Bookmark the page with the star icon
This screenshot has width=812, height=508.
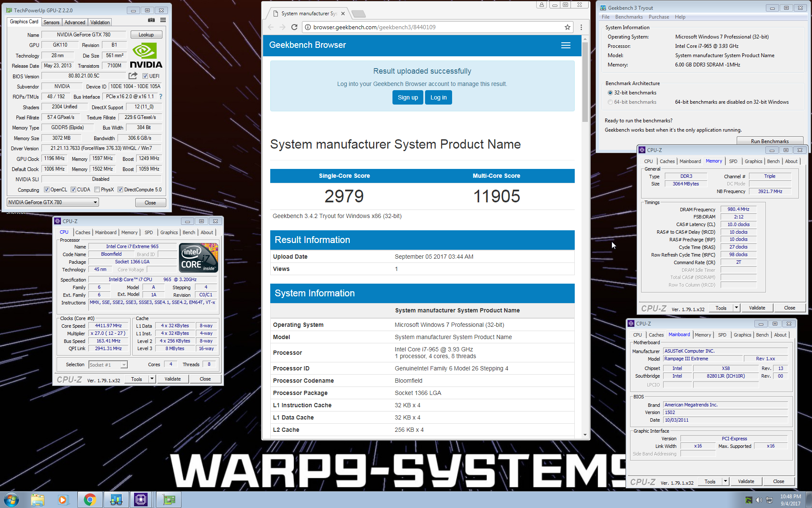click(567, 27)
